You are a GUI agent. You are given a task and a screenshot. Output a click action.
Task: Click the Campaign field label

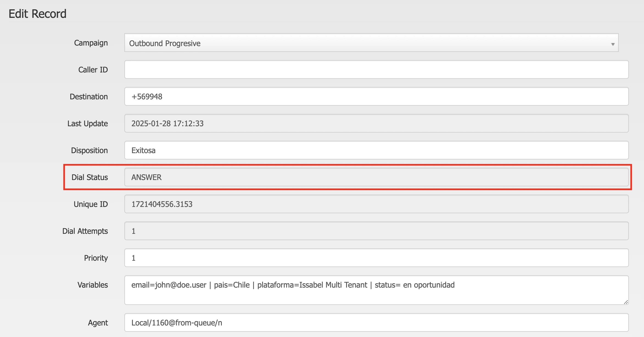pos(91,43)
